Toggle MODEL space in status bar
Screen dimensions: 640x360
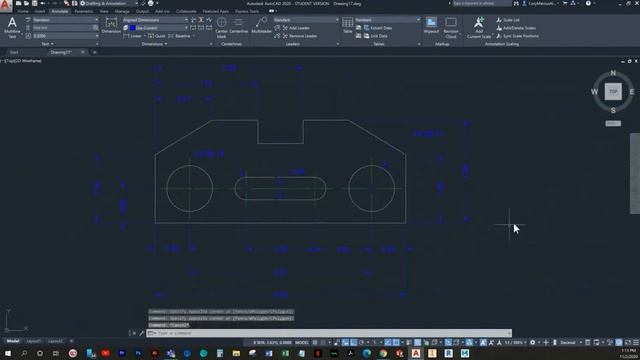click(x=302, y=342)
